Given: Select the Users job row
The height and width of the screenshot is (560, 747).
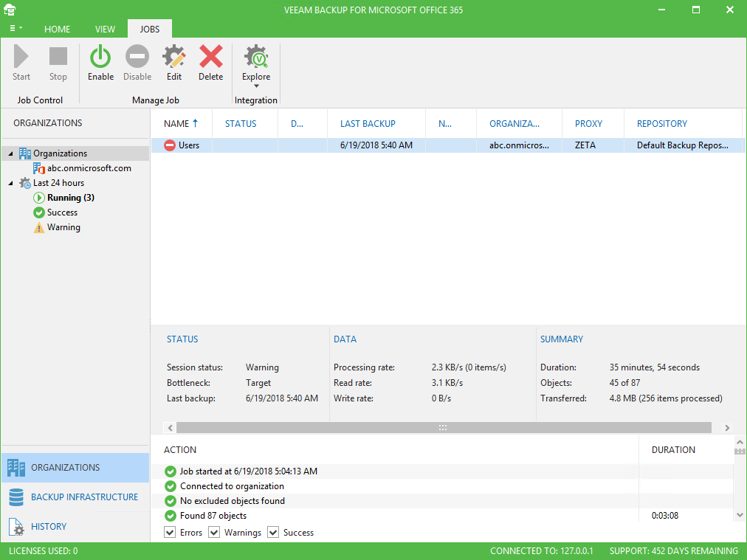Looking at the screenshot, I should (x=448, y=145).
